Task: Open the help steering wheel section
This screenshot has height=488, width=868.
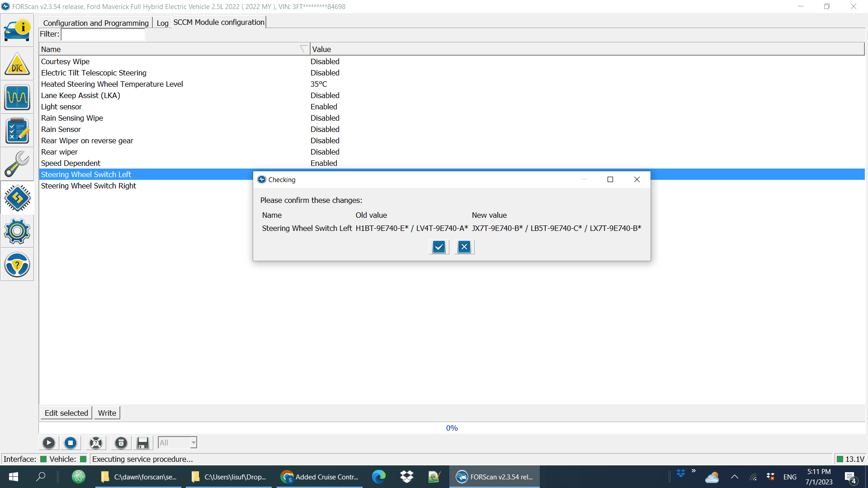Action: (17, 265)
